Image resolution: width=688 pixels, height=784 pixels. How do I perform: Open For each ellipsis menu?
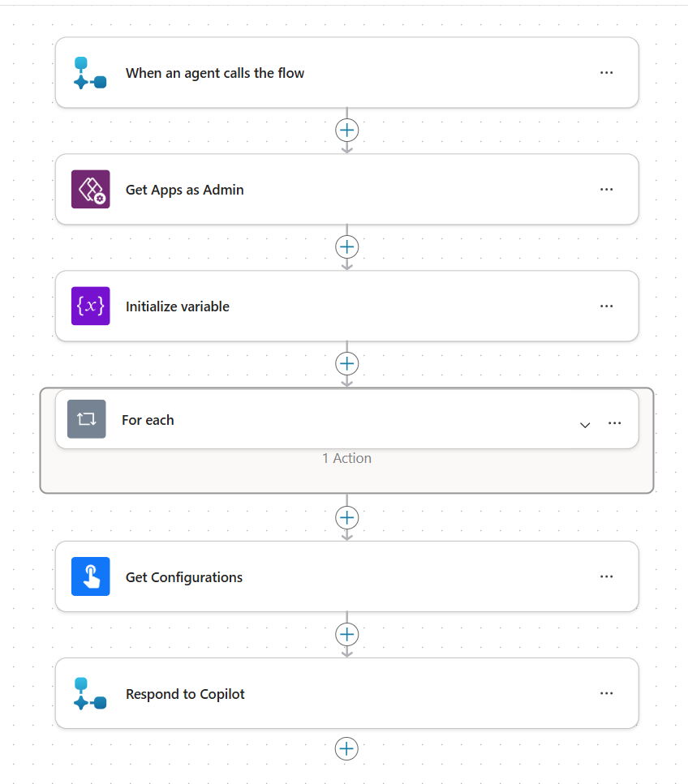click(614, 423)
